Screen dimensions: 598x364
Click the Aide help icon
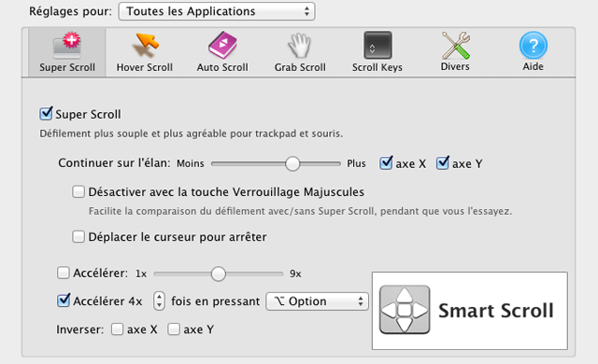click(534, 46)
